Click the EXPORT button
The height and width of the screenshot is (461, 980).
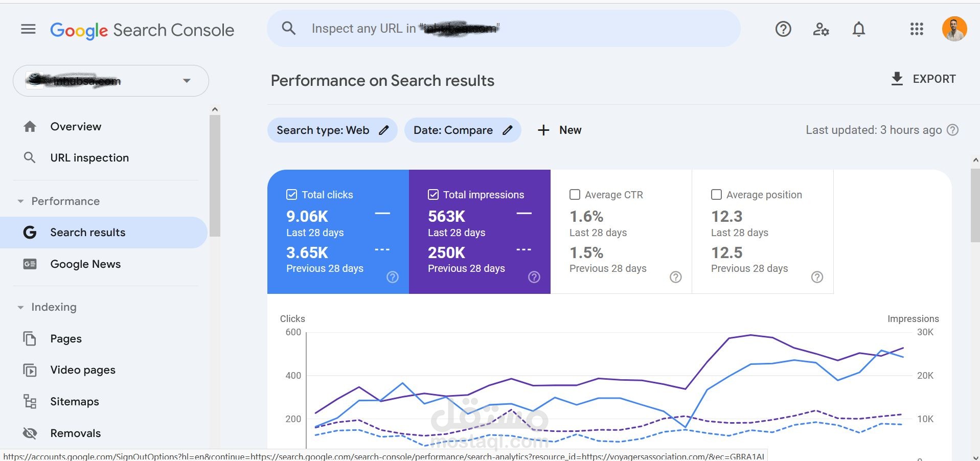pyautogui.click(x=923, y=79)
